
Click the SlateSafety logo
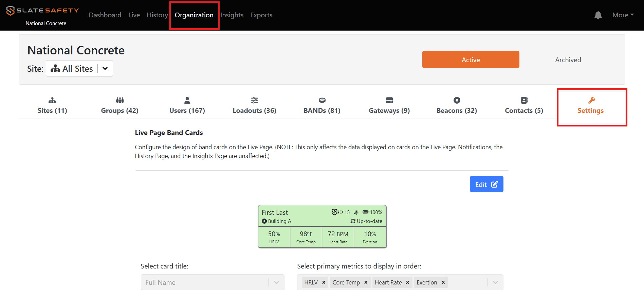[43, 11]
